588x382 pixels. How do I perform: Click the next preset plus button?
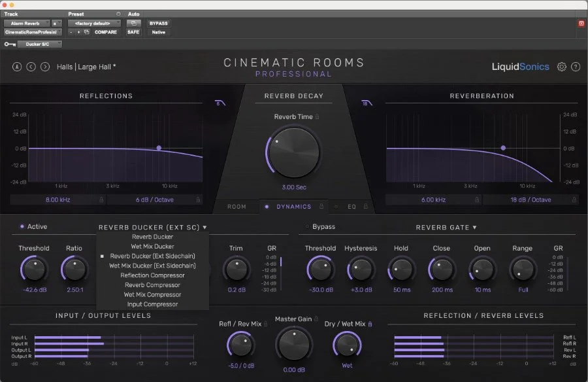(x=78, y=32)
